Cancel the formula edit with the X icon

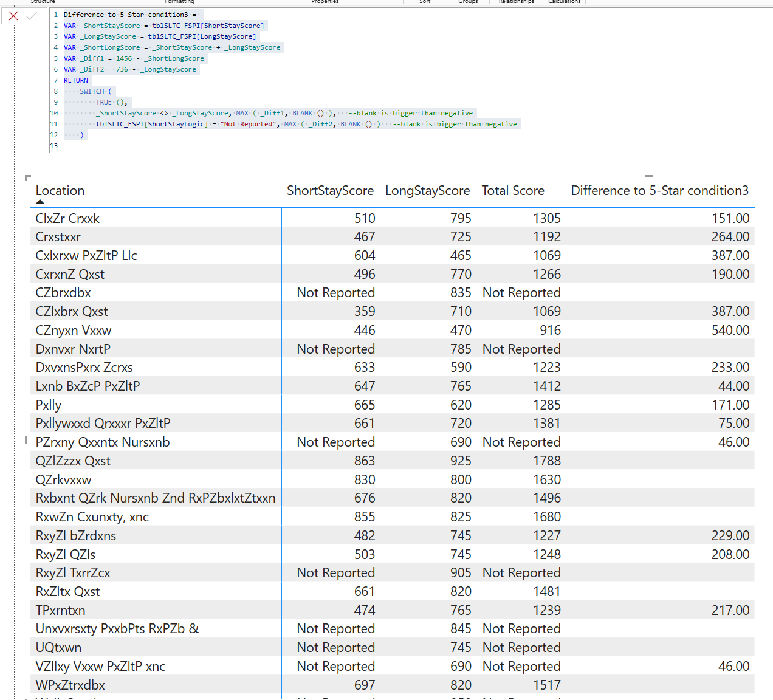(13, 16)
